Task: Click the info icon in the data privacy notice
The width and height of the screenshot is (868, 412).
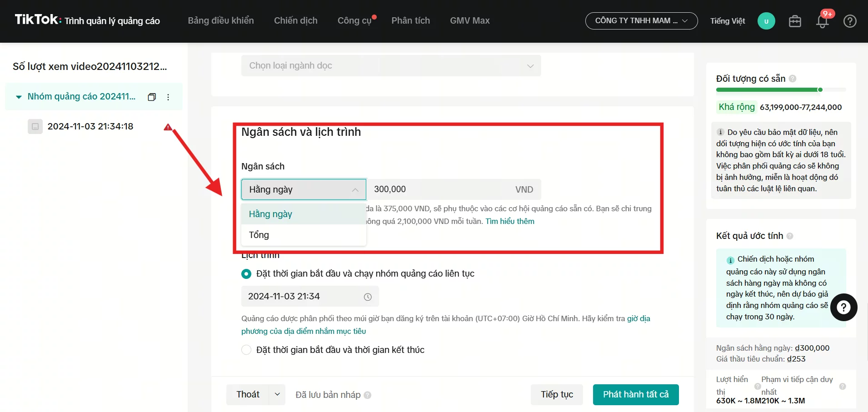Action: 720,132
